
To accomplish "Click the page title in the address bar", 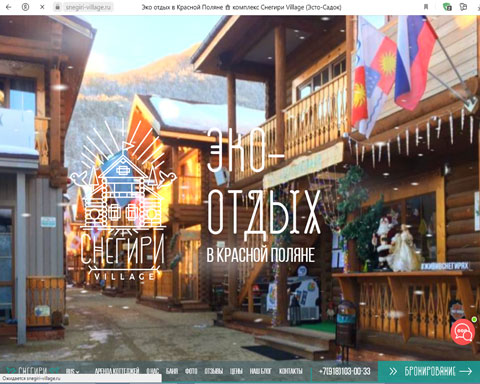I will click(x=241, y=7).
